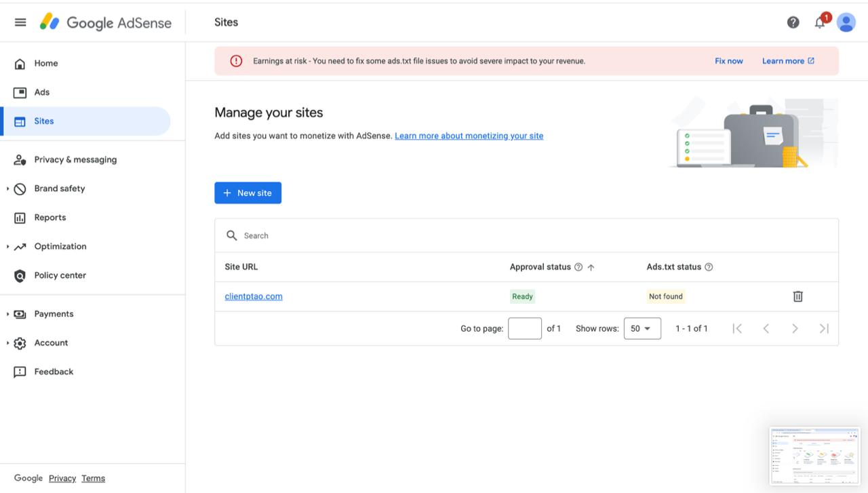Click the Optimization trend arrow icon
The width and height of the screenshot is (868, 493).
20,247
